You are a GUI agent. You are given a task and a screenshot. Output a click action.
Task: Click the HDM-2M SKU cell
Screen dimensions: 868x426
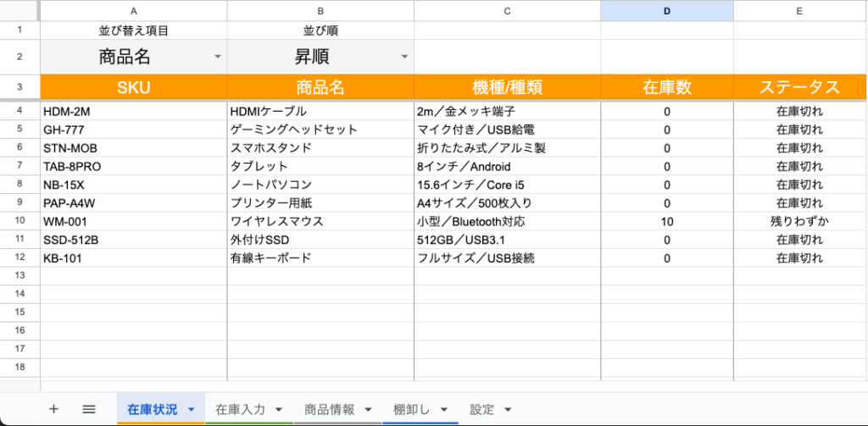pyautogui.click(x=133, y=111)
